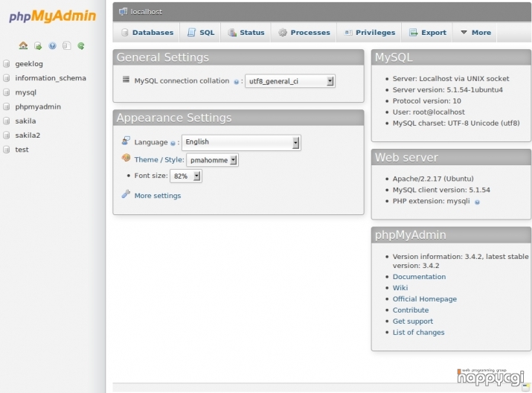Click the MySQL charset: UTF-8 Unicode text
The image size is (532, 393).
pos(456,124)
